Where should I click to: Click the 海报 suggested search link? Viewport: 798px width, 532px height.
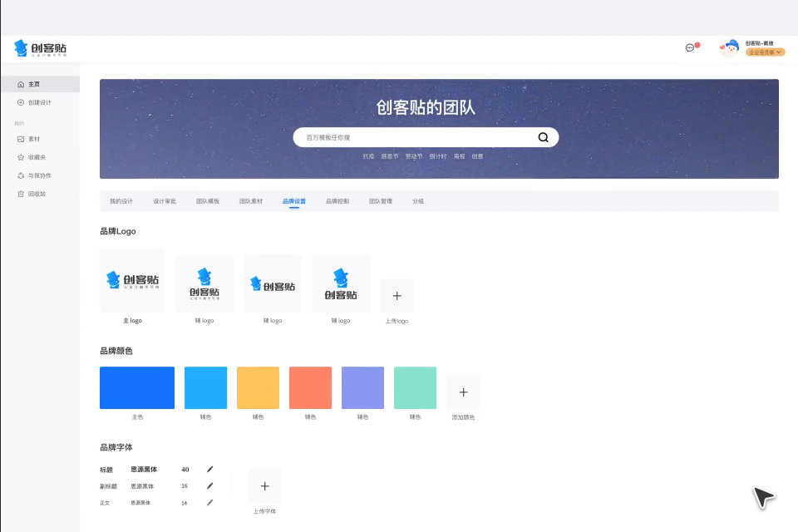point(460,156)
